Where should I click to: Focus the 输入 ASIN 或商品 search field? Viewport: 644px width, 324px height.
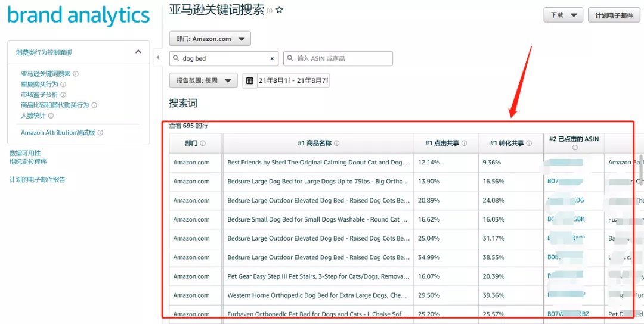[338, 58]
